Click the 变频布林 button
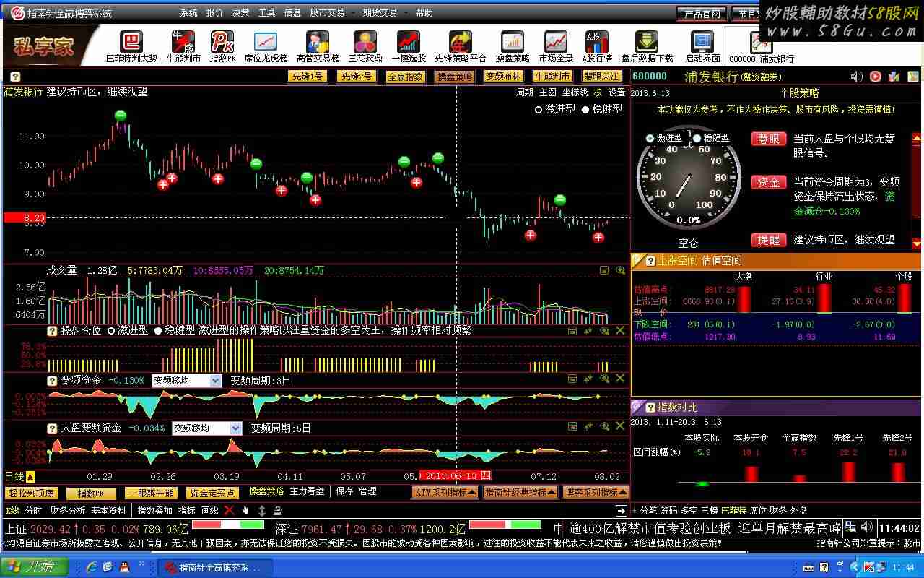This screenshot has height=578, width=924. point(504,76)
